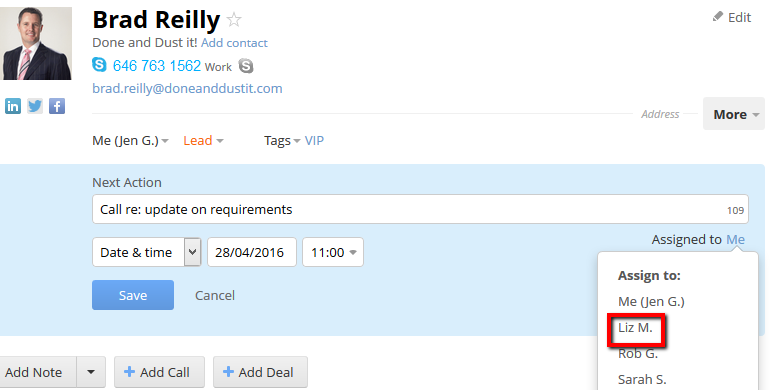This screenshot has height=390, width=771.
Task: Select Liz M. in Assign to menu
Action: tap(635, 328)
